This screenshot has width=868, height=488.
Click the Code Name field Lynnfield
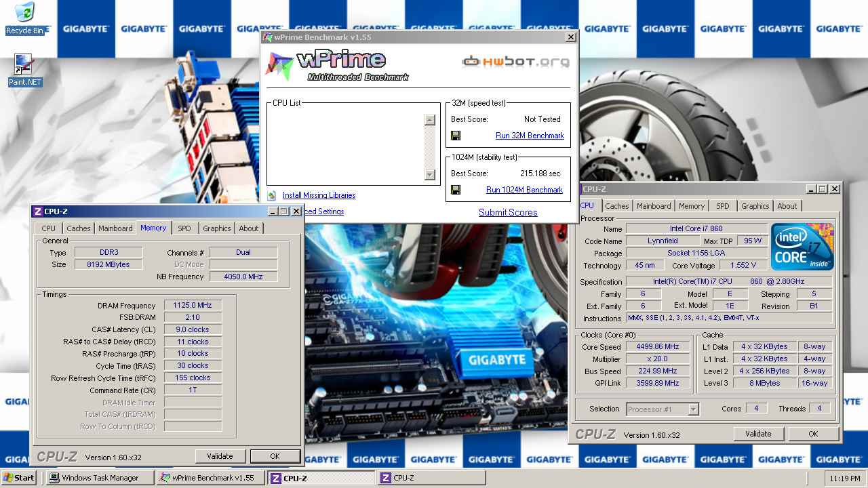663,241
